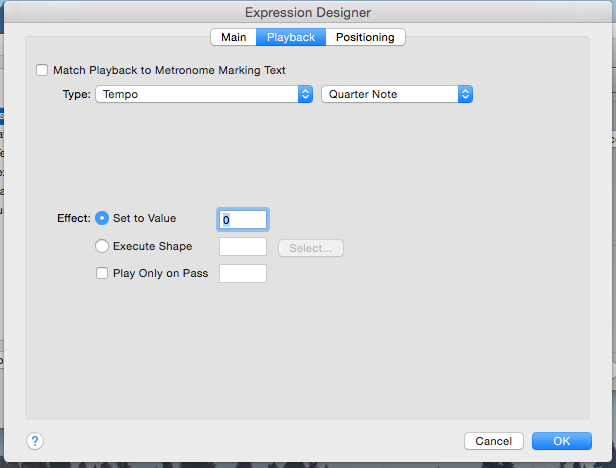Choose the Execute Shape radio option
This screenshot has height=468, width=616.
tap(102, 246)
